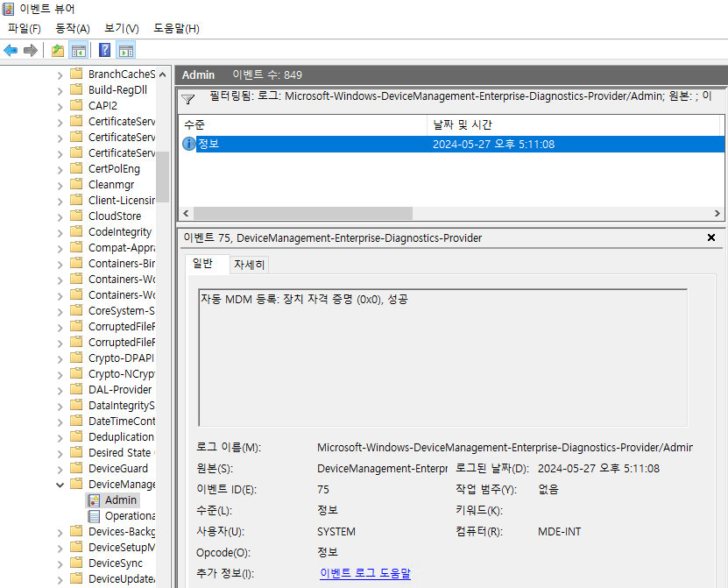
Task: Expand the Devices-Background tree node
Action: pyautogui.click(x=60, y=533)
